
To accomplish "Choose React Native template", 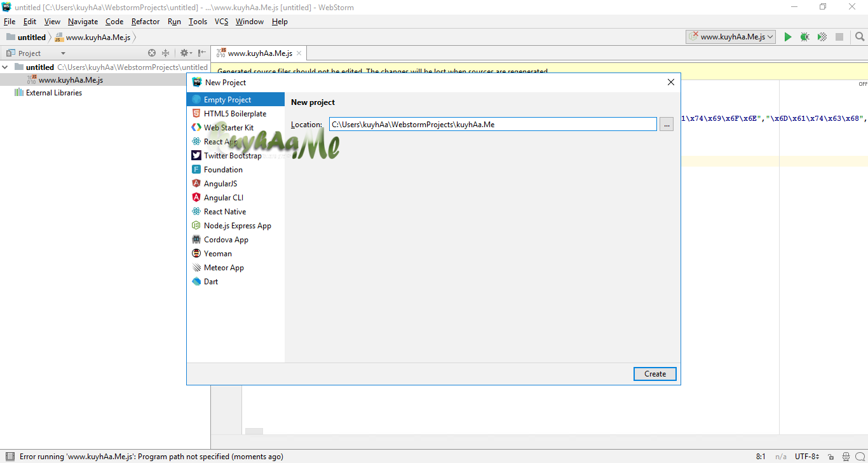I will (x=235, y=212).
